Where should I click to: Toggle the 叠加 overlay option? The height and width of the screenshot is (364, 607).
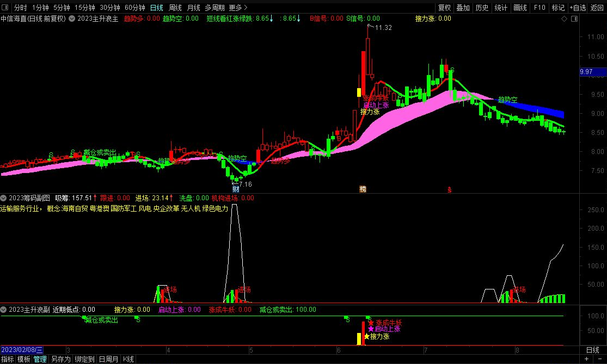coord(463,8)
